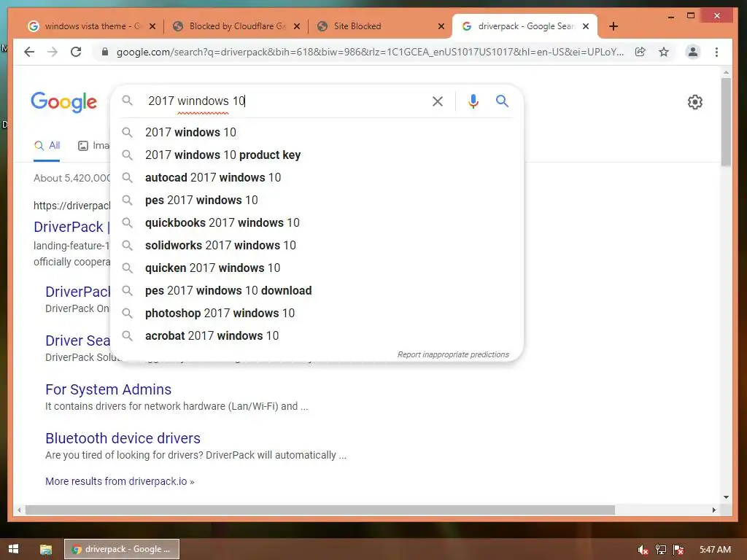747x560 pixels.
Task: Open File Explorer from the taskbar
Action: tap(46, 549)
